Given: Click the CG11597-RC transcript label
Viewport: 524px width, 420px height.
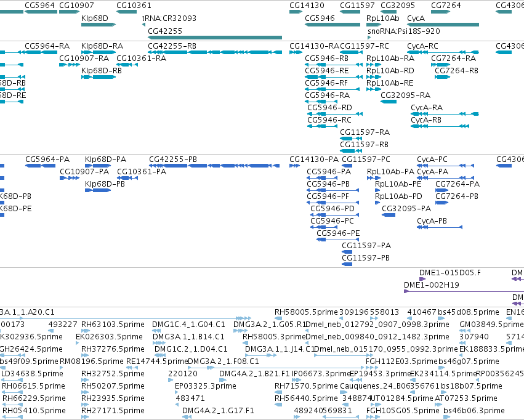Looking at the screenshot, I should click(x=365, y=46).
